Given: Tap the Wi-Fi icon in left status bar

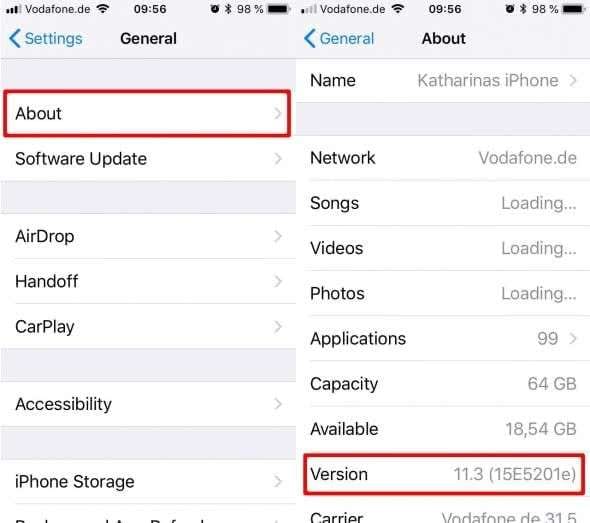Looking at the screenshot, I should click(102, 9).
